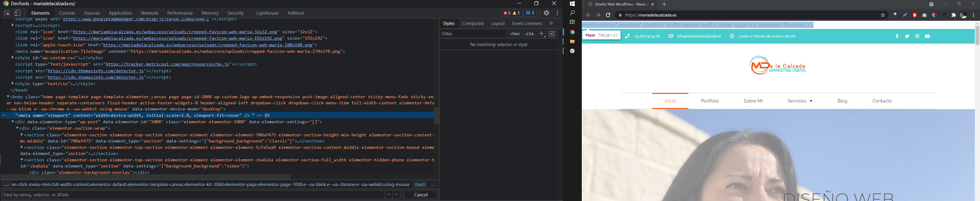
Task: Open the errors and warnings counter
Action: pyautogui.click(x=511, y=13)
